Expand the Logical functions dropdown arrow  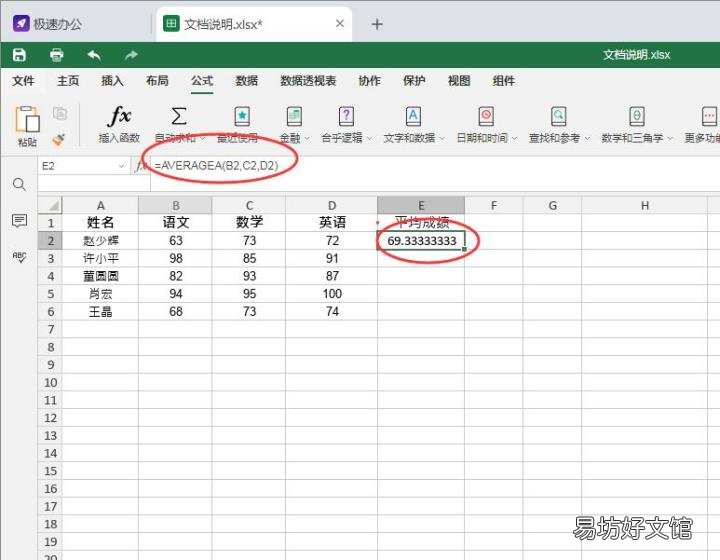pyautogui.click(x=369, y=138)
